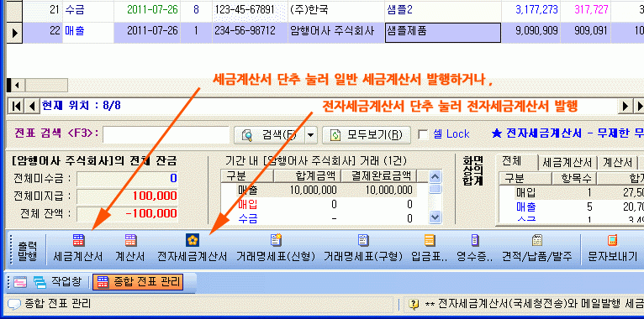The width and height of the screenshot is (644, 319).
Task: Issue an electronic tax invoice via 전자세금계산서
Action: tap(193, 248)
